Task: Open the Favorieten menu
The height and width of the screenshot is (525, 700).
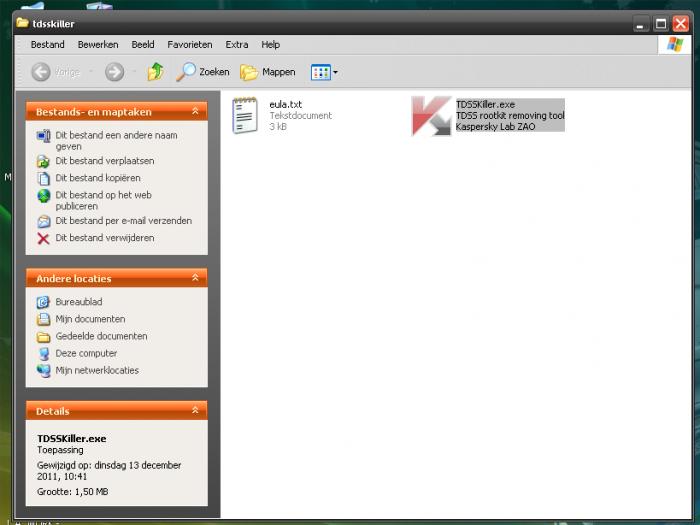Action: [190, 45]
